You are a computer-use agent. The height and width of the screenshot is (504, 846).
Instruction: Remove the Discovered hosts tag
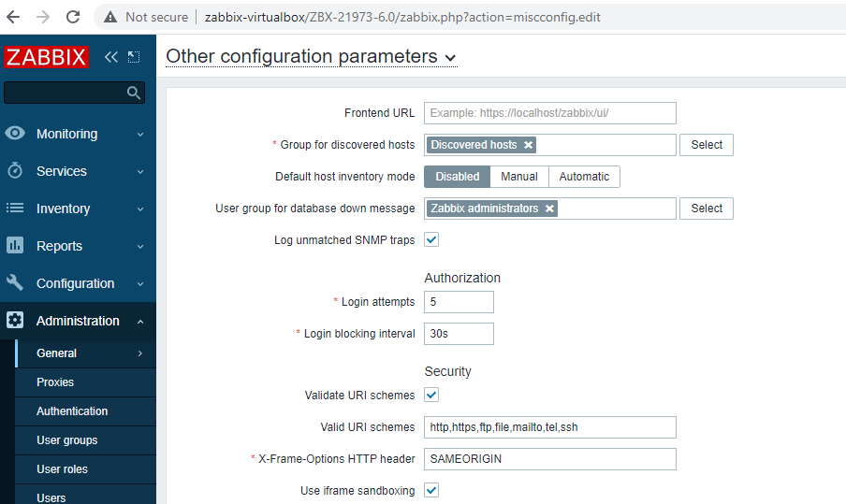pos(528,145)
